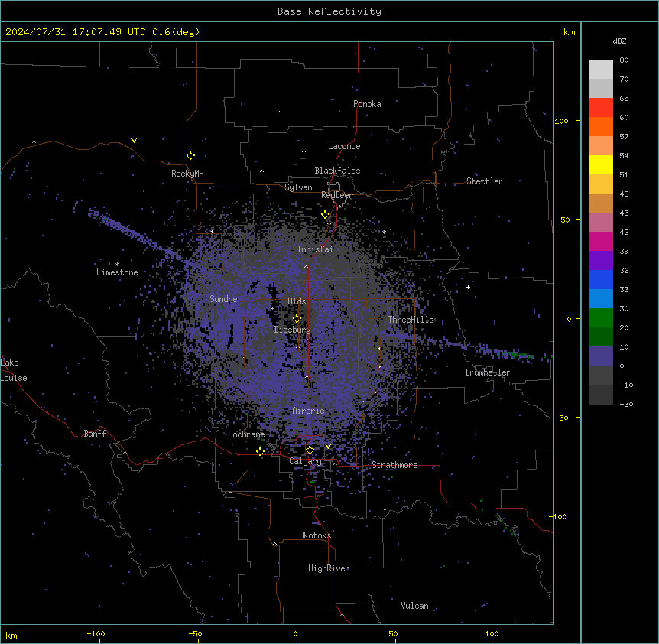Click the Cochrane city label
This screenshot has height=644, width=659.
[x=246, y=434]
